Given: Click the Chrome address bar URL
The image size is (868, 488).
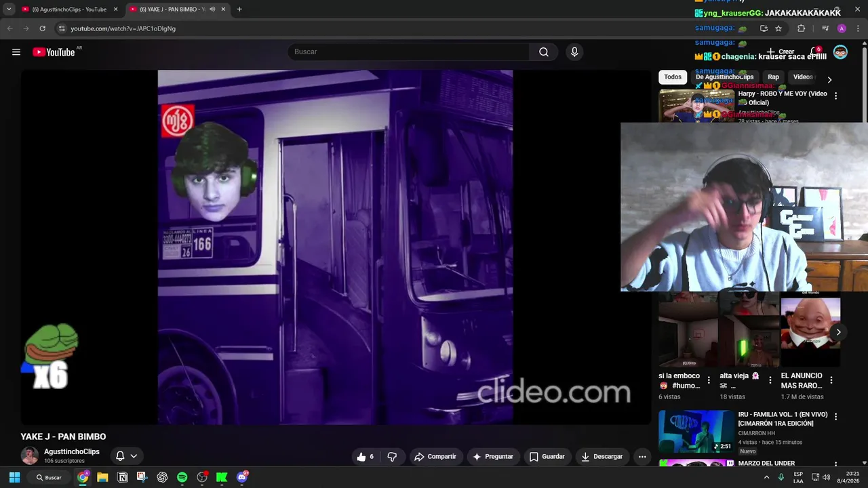Looking at the screenshot, I should click(123, 28).
